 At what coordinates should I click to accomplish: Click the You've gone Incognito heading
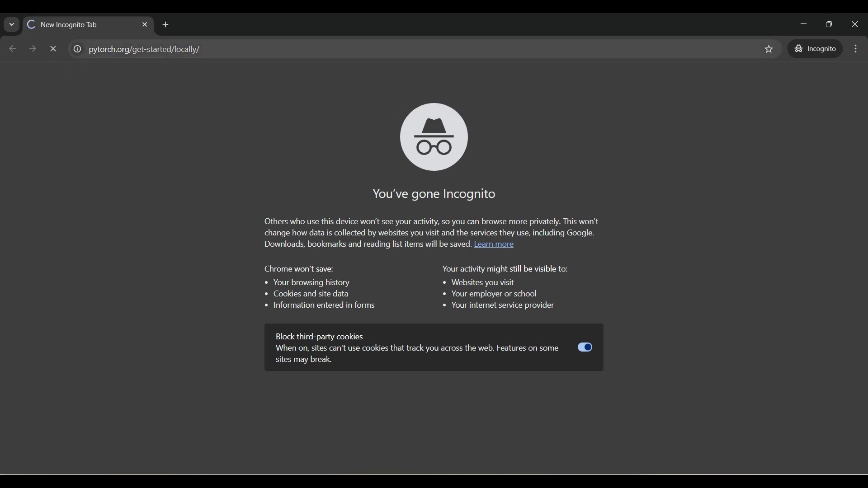434,194
